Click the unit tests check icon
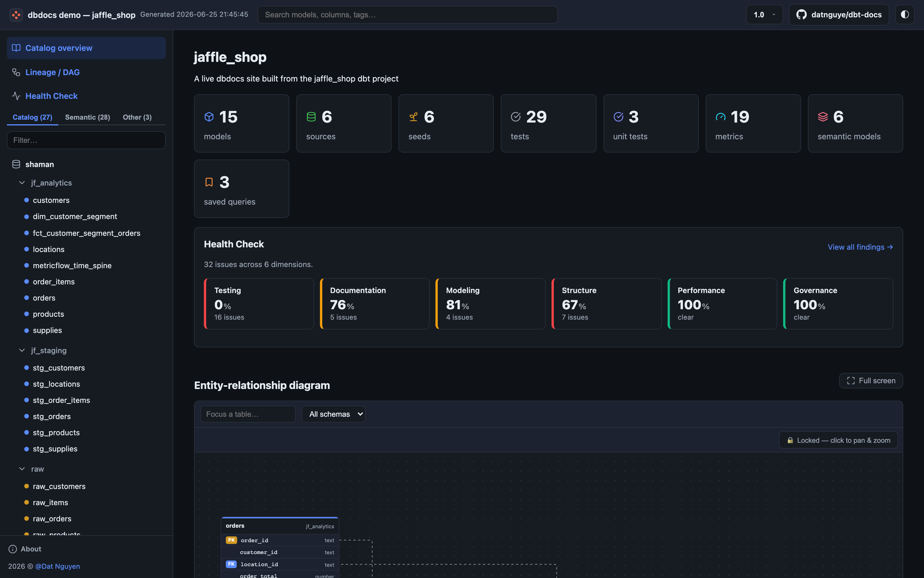 (x=618, y=116)
